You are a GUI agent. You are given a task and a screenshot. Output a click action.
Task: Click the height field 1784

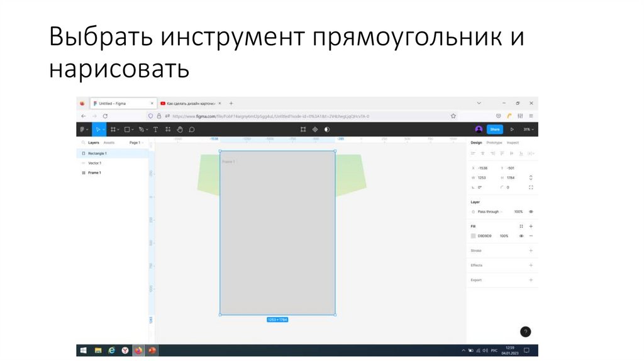[512, 178]
